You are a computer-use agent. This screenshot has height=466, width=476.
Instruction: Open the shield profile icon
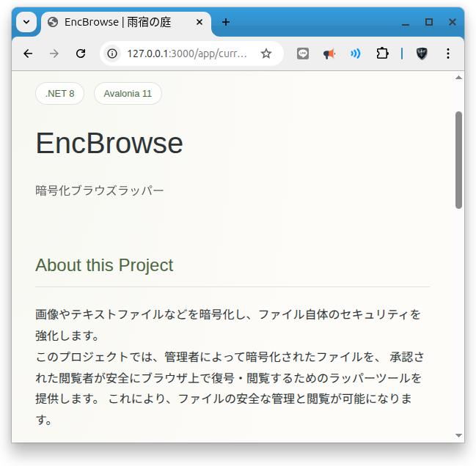[x=422, y=53]
